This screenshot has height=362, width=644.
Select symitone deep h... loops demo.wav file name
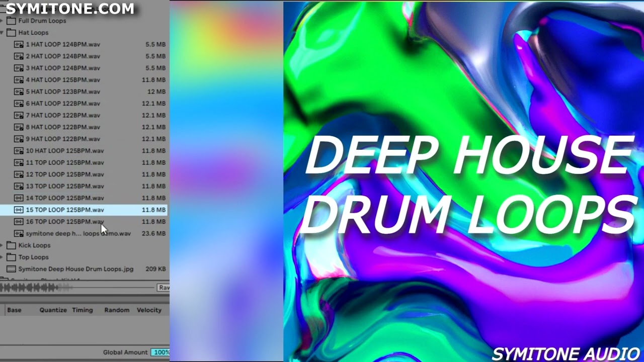click(x=78, y=233)
